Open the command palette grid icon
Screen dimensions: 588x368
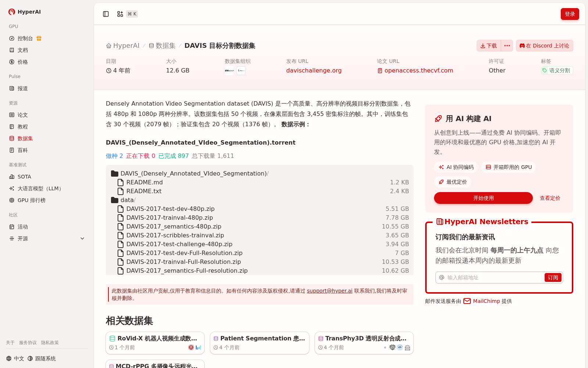point(120,14)
